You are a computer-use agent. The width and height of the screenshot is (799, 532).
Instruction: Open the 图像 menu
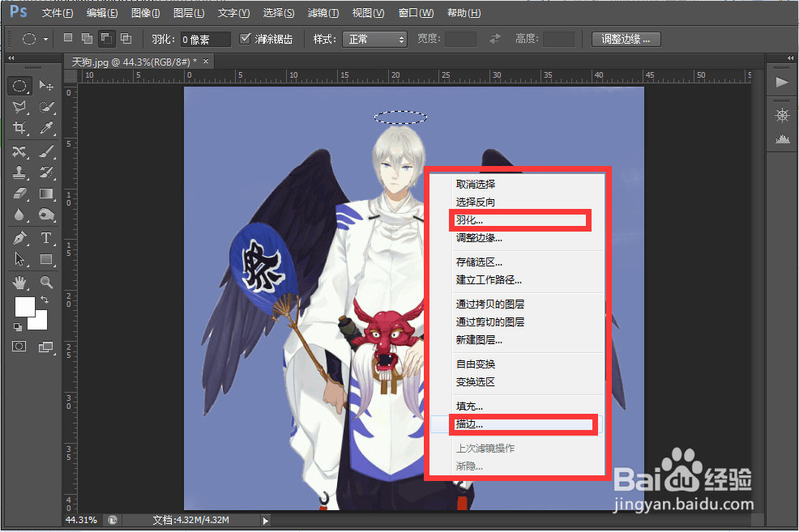tap(145, 13)
